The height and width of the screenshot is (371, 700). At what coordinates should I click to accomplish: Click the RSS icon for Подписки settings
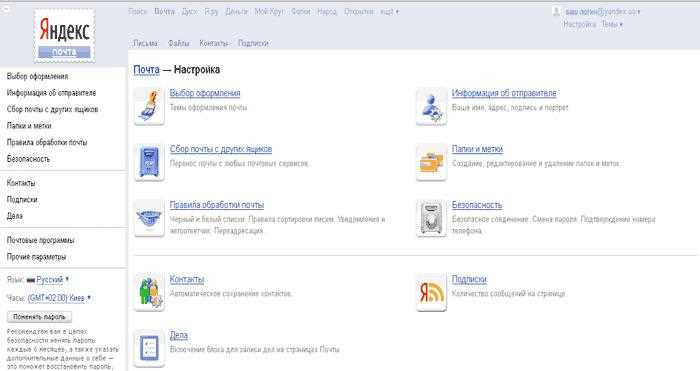pyautogui.click(x=431, y=292)
